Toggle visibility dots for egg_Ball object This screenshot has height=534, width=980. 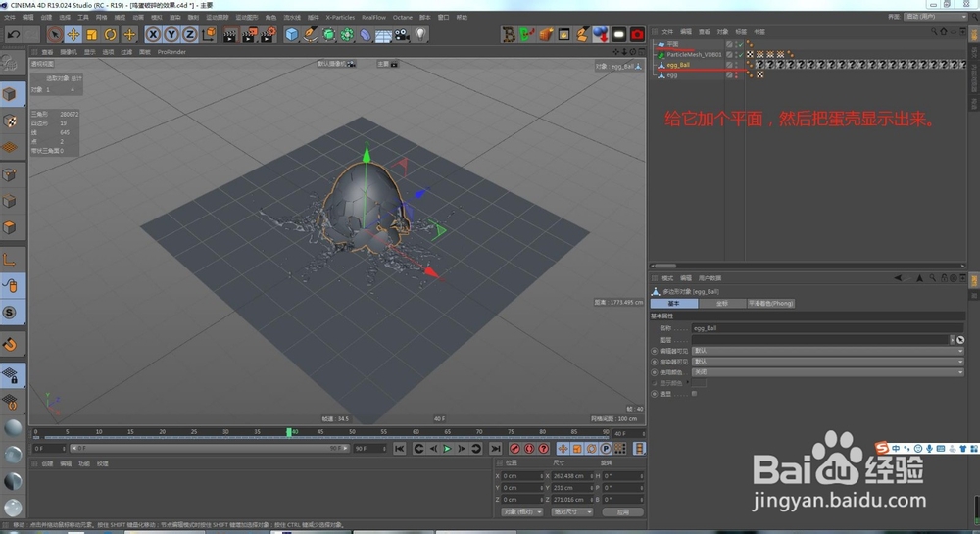tap(736, 65)
